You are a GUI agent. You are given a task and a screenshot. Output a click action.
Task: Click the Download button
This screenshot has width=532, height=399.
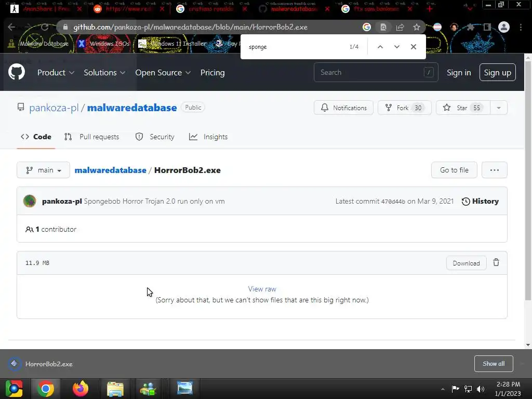tap(466, 263)
